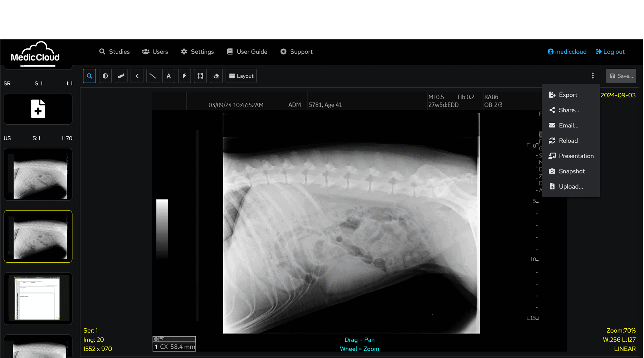
Task: Open the Layout options
Action: pyautogui.click(x=241, y=76)
